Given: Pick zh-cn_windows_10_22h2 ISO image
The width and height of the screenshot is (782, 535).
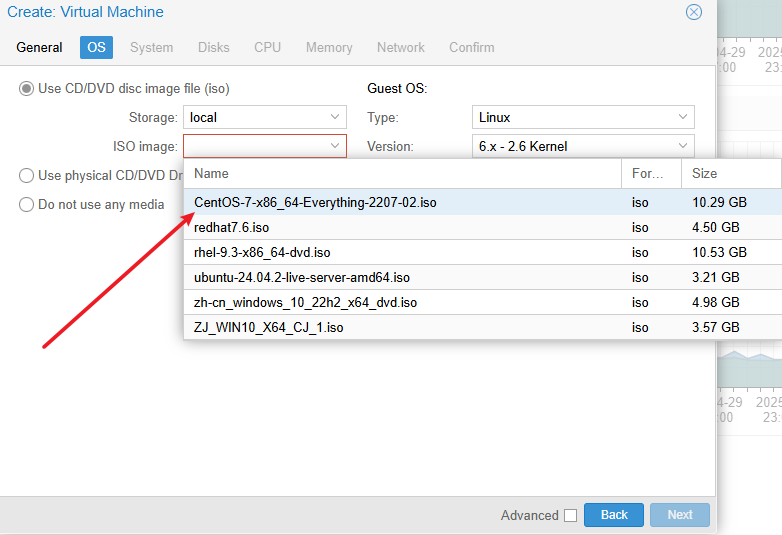Looking at the screenshot, I should pos(305,302).
